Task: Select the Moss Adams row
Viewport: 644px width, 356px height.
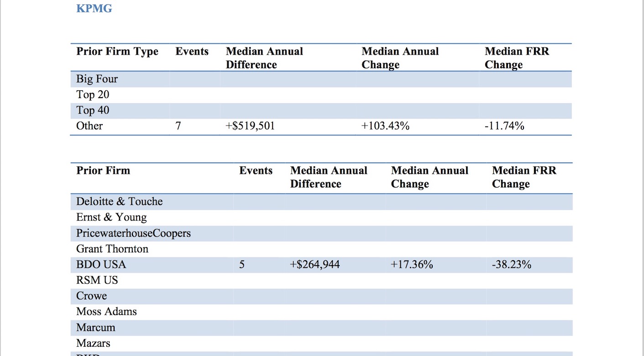Action: (x=106, y=312)
